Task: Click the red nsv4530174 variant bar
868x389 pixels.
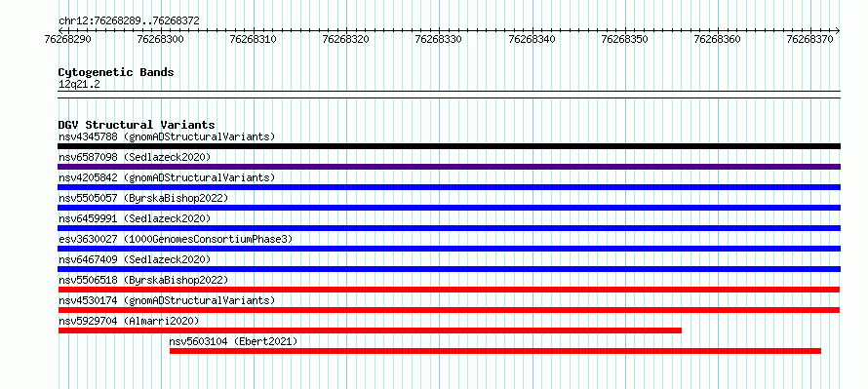Action: coord(449,310)
